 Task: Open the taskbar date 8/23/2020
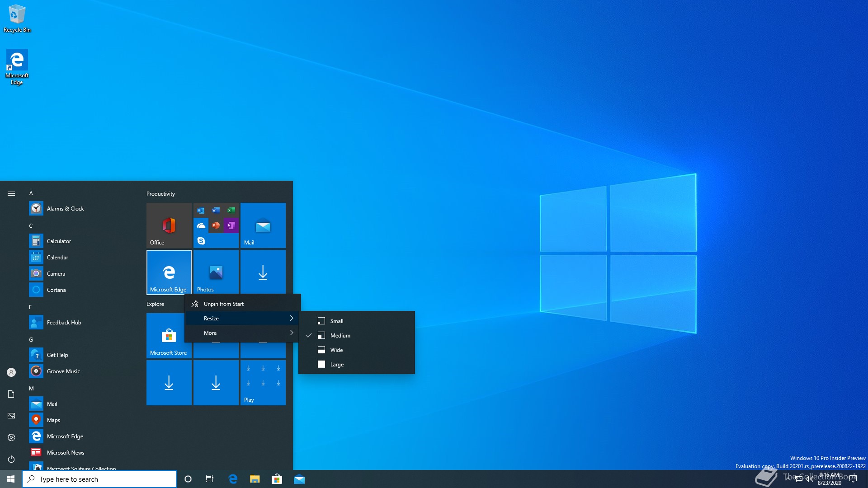[x=829, y=483]
